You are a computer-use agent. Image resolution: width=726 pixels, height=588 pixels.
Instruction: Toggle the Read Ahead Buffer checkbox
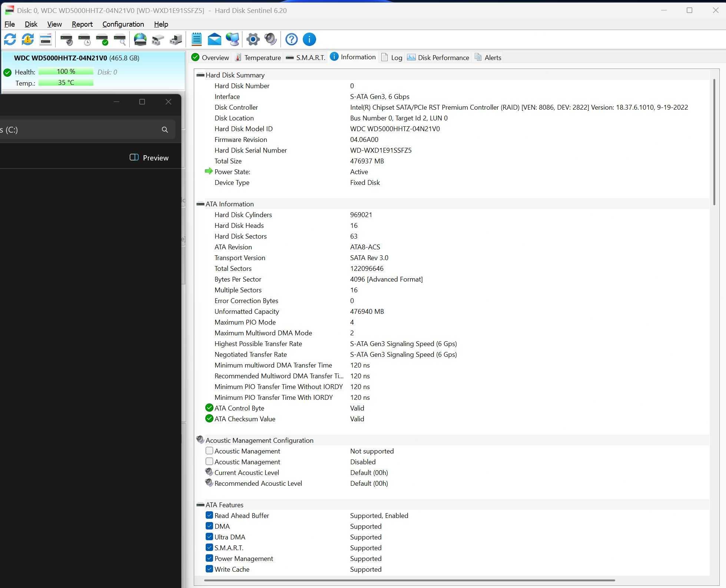(x=209, y=515)
